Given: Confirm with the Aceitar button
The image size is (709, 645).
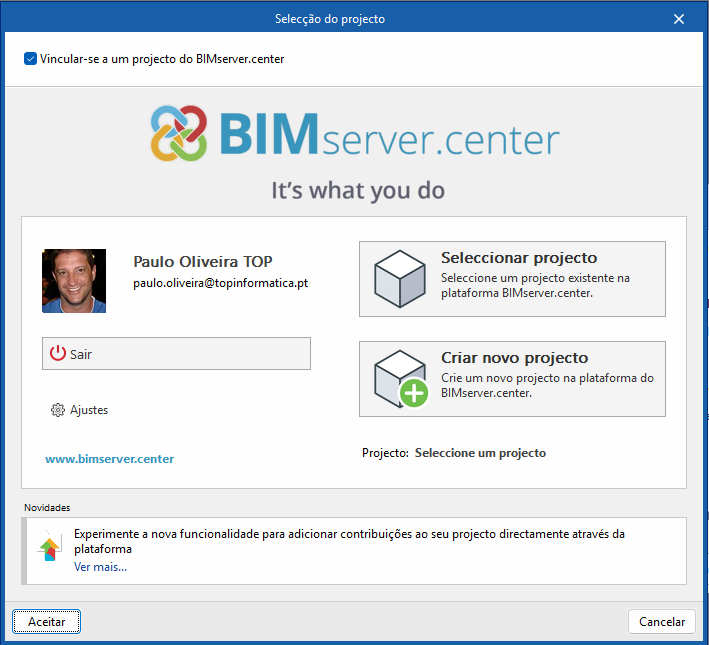Looking at the screenshot, I should pyautogui.click(x=47, y=621).
